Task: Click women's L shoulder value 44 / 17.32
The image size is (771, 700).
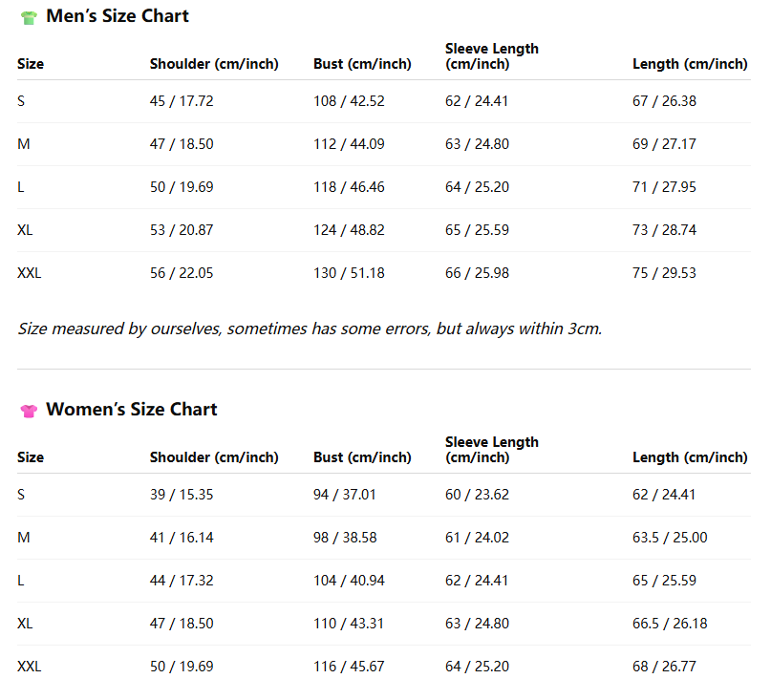Action: (x=182, y=580)
